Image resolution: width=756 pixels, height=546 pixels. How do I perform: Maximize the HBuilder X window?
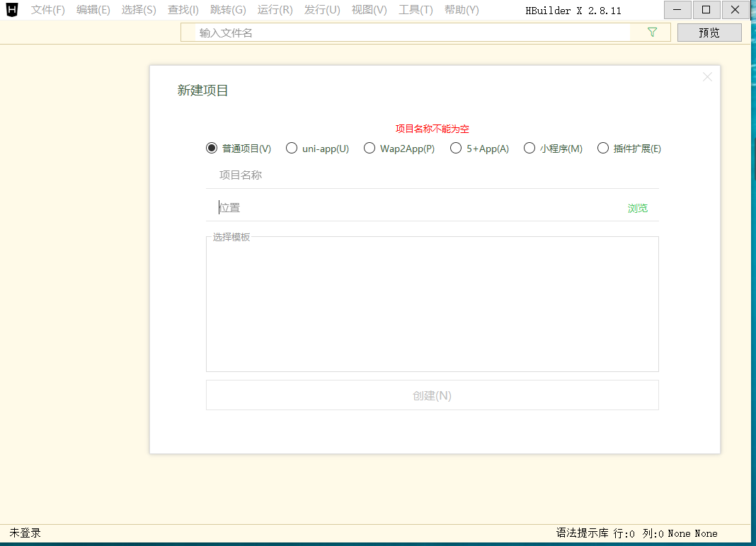tap(706, 10)
